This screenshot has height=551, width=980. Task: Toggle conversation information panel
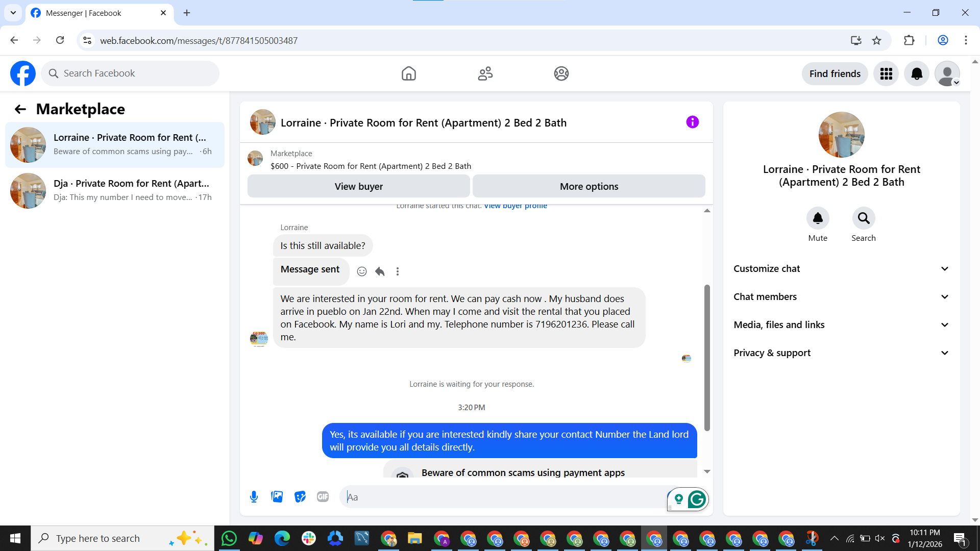click(692, 122)
